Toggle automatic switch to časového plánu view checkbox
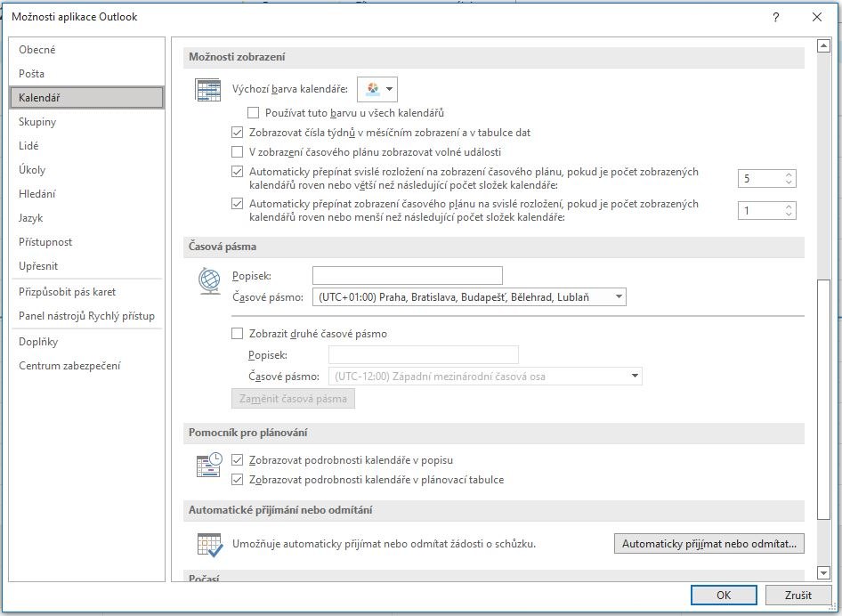Screen dimensions: 842x616 tap(237, 172)
